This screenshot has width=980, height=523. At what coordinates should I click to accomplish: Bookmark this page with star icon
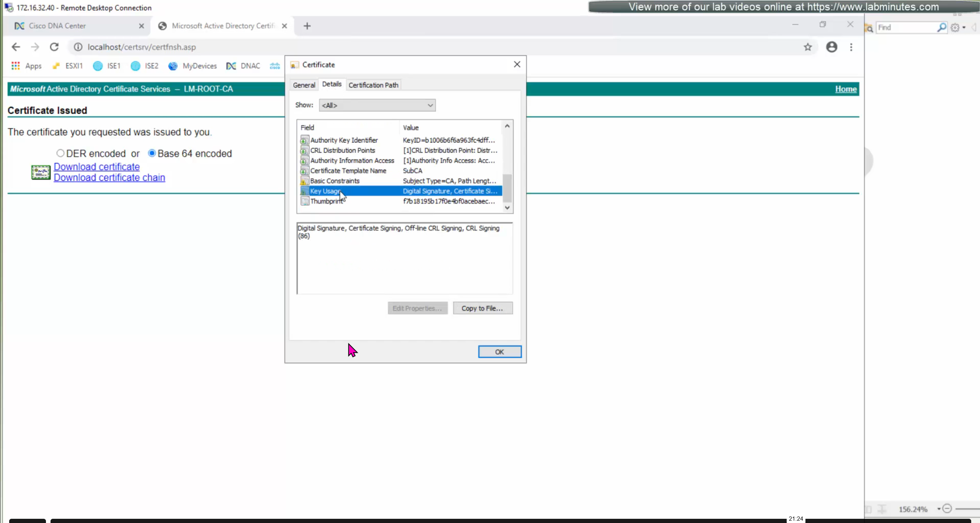point(808,47)
